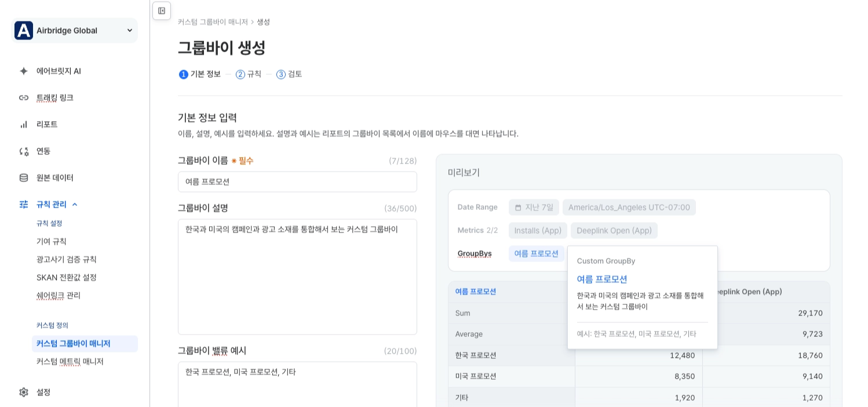
Task: Click the 규칙 관리 sliders icon
Action: coord(24,204)
